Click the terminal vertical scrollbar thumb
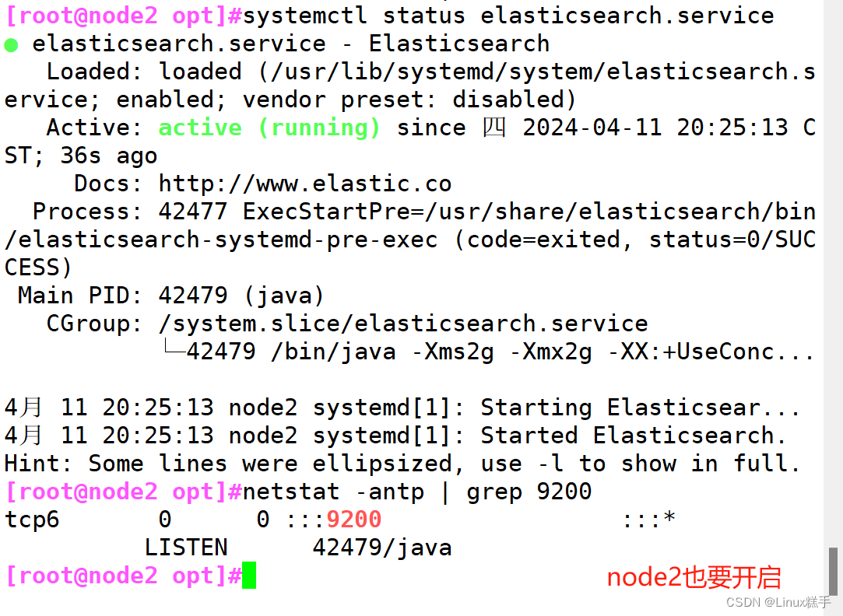843x616 pixels. [x=833, y=571]
